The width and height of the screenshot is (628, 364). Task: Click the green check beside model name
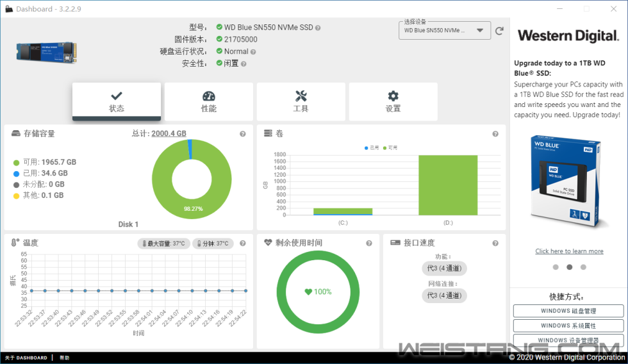click(219, 27)
